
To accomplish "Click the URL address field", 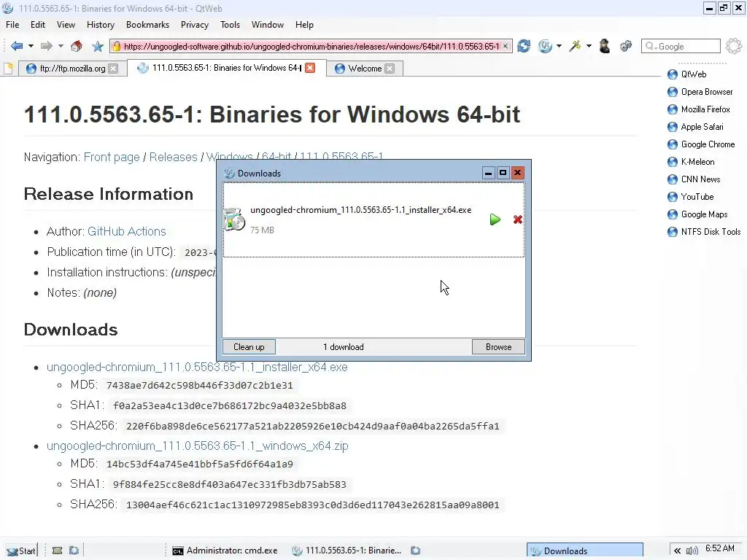I will click(x=311, y=46).
